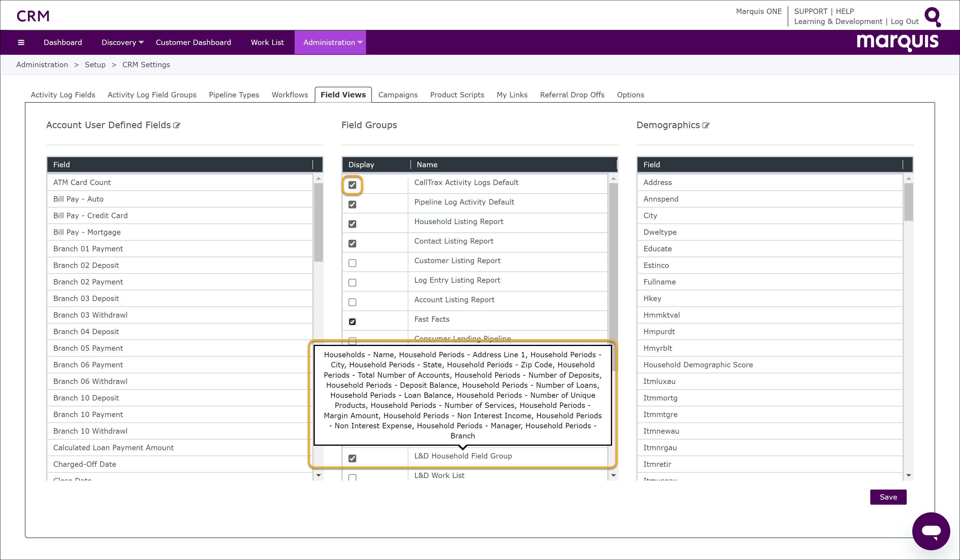
Task: Select Household Demographic Score row
Action: tap(770, 365)
